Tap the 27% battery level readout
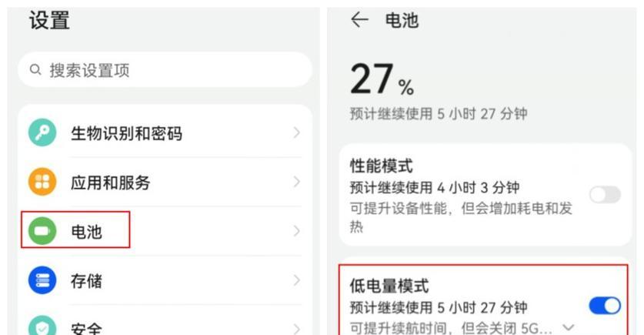This screenshot has width=644, height=335. point(382,79)
